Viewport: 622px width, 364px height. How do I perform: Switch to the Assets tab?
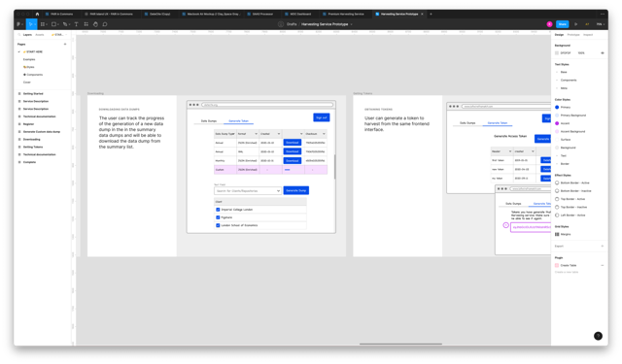click(x=40, y=35)
